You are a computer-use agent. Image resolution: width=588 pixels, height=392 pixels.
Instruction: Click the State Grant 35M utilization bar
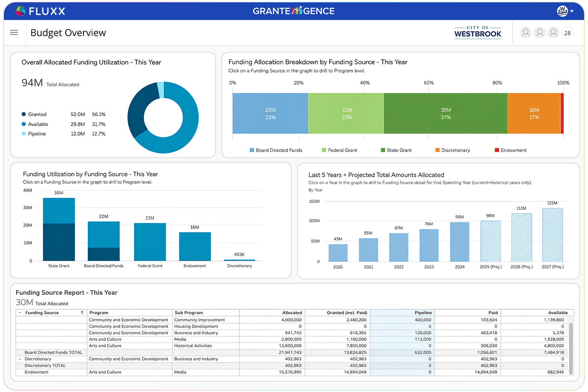click(59, 229)
